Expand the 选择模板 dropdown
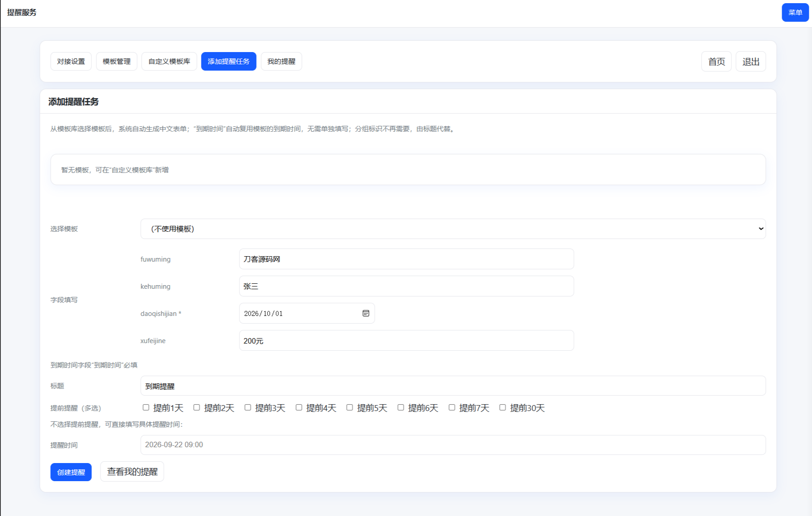The image size is (812, 516). (x=453, y=229)
